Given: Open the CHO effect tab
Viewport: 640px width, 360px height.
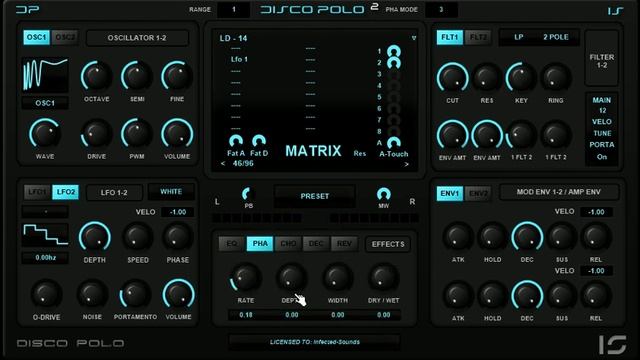Looking at the screenshot, I should pyautogui.click(x=288, y=244).
